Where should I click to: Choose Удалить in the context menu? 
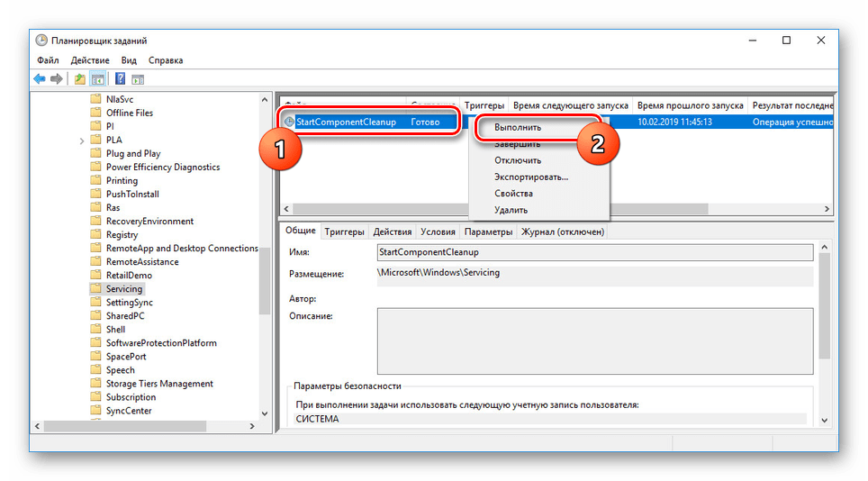(x=511, y=211)
